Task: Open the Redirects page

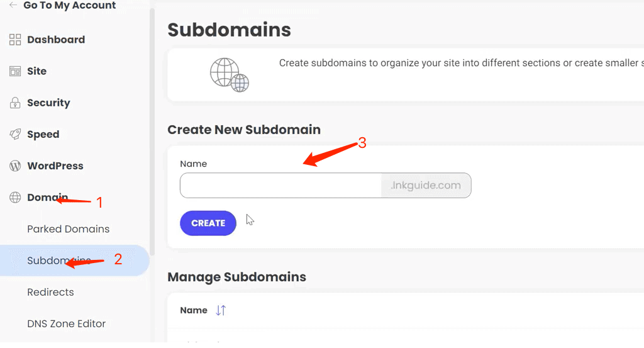Action: [x=50, y=292]
